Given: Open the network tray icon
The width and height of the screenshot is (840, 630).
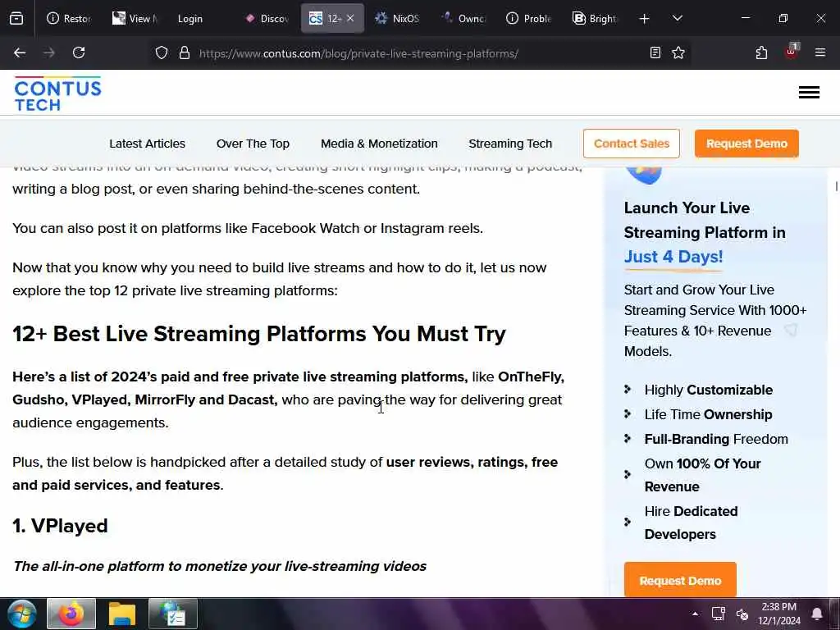Looking at the screenshot, I should 718,614.
